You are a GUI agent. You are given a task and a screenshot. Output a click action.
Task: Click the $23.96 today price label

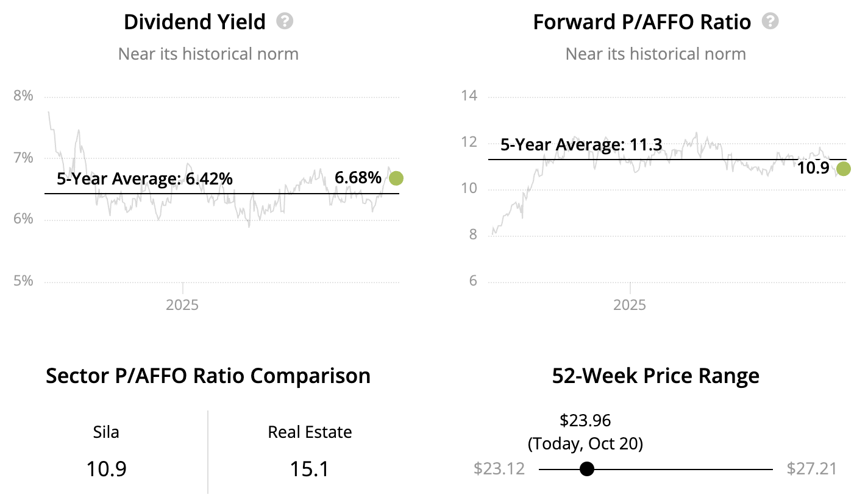pos(585,420)
